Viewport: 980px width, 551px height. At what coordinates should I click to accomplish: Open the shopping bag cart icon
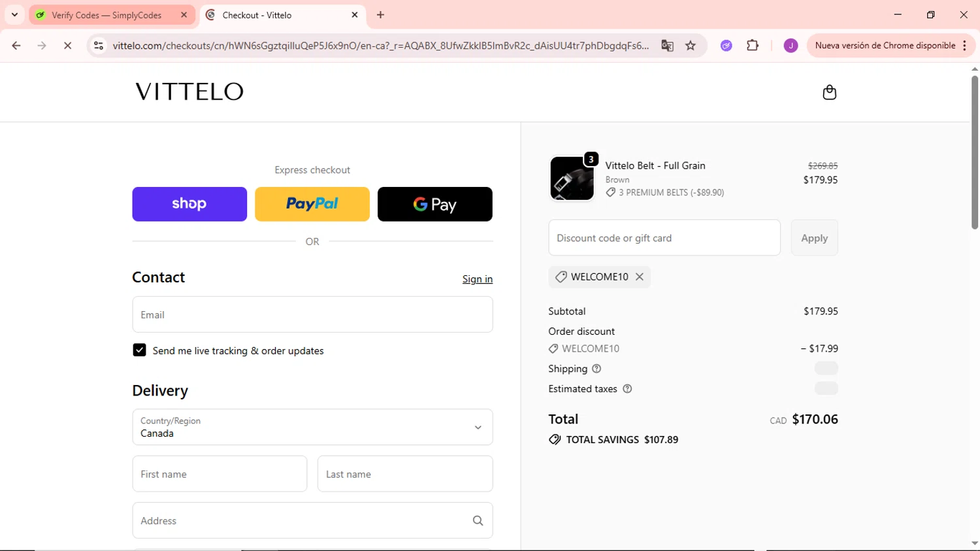coord(829,92)
